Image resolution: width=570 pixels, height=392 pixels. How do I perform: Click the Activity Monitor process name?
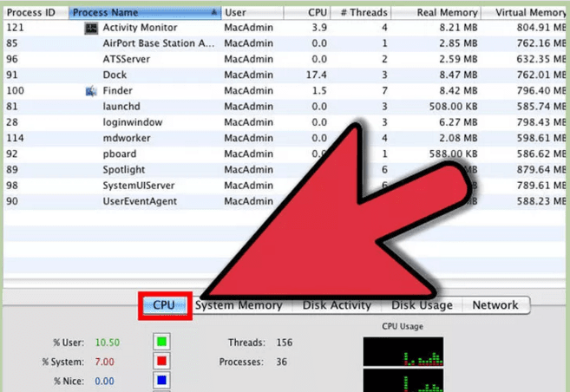tap(140, 28)
